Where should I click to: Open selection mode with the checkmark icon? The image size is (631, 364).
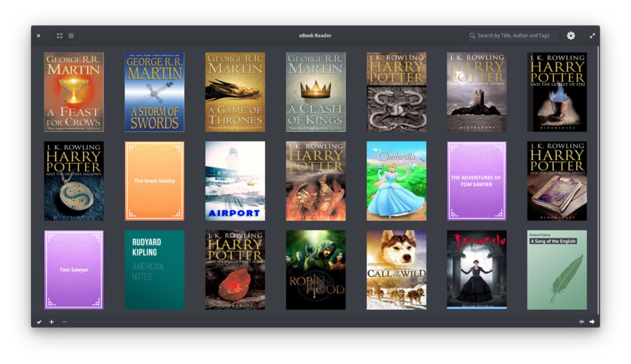point(38,322)
